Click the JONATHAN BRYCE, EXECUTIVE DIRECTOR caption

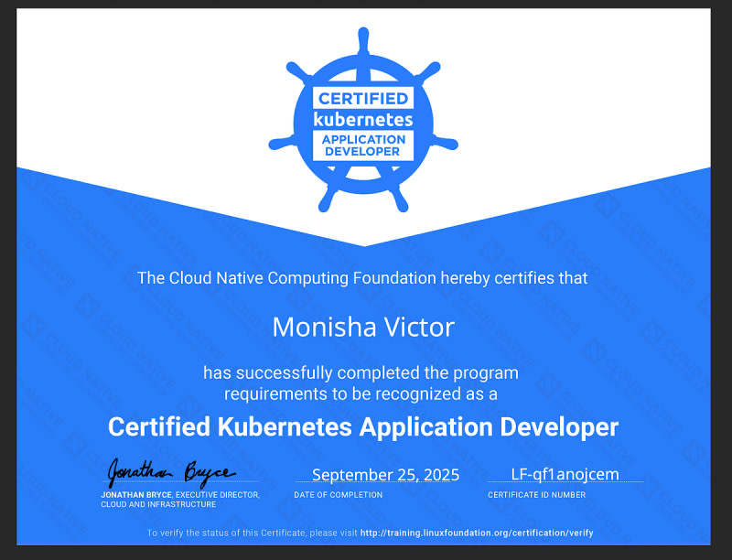[180, 495]
